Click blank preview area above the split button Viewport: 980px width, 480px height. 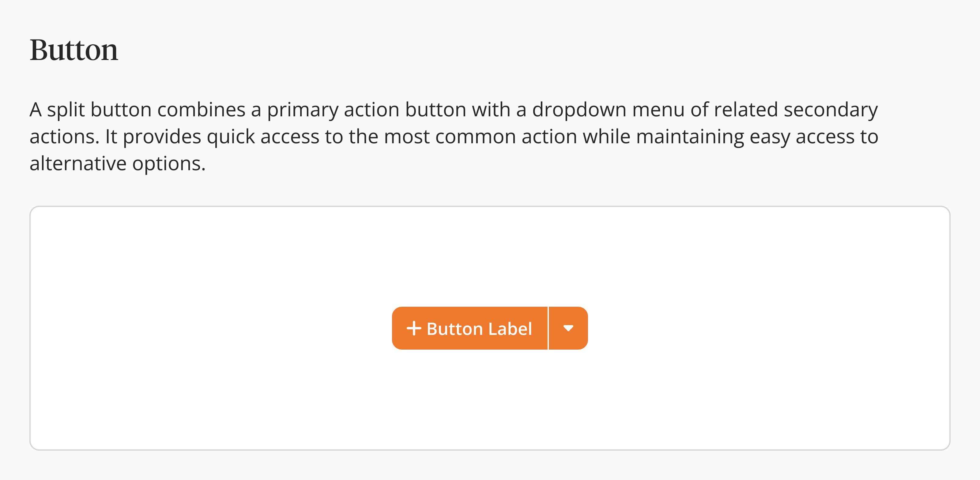coord(490,255)
